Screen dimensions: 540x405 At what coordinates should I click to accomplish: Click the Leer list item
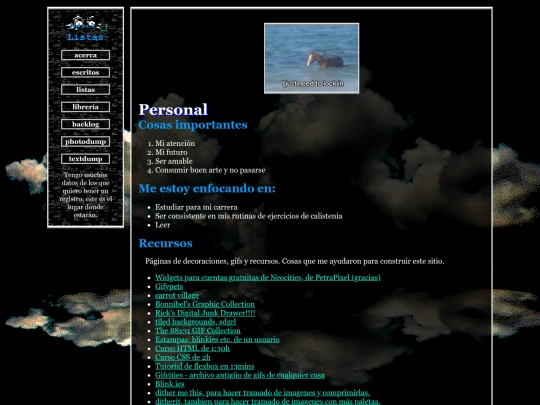163,225
